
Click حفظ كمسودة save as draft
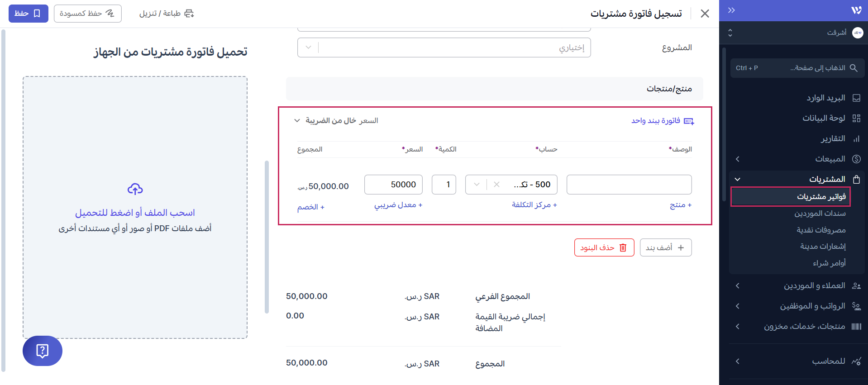[87, 14]
